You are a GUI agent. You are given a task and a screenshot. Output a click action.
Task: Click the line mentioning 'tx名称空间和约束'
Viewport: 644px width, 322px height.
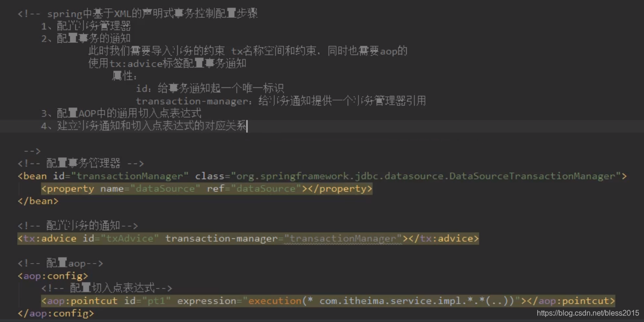coord(248,51)
